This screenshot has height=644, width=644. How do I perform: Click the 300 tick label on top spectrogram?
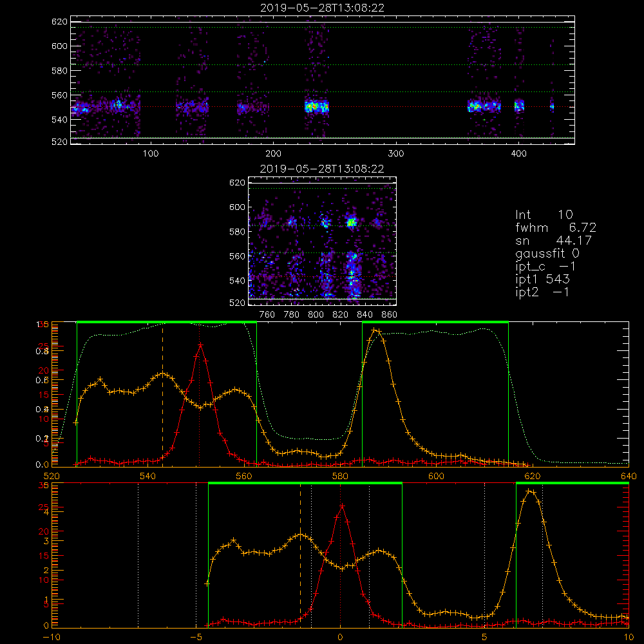(x=396, y=154)
